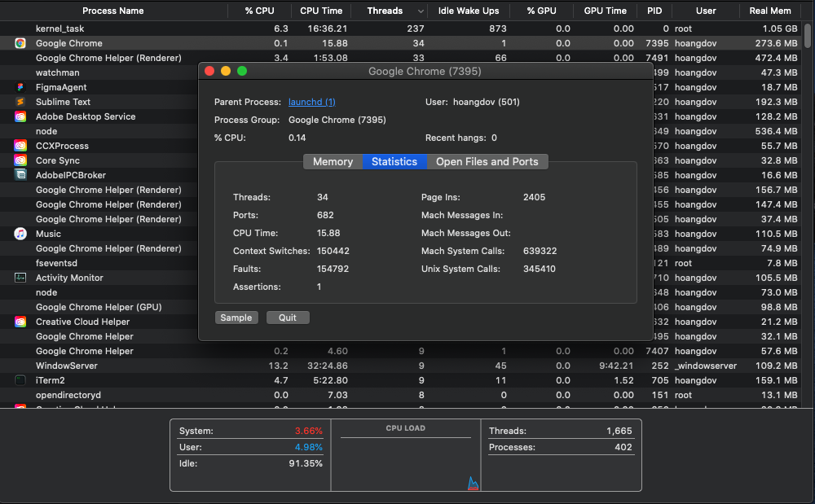Click the Context Switches value 150442
Image resolution: width=815 pixels, height=504 pixels.
333,251
